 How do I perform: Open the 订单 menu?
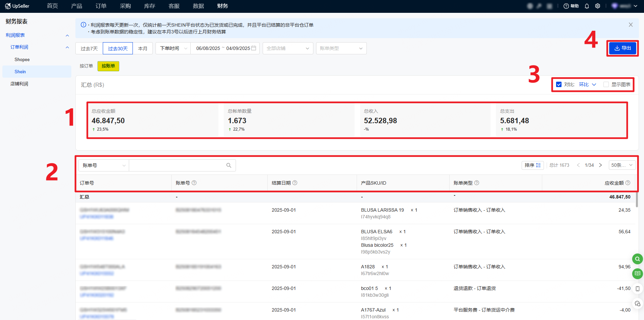[x=101, y=6]
